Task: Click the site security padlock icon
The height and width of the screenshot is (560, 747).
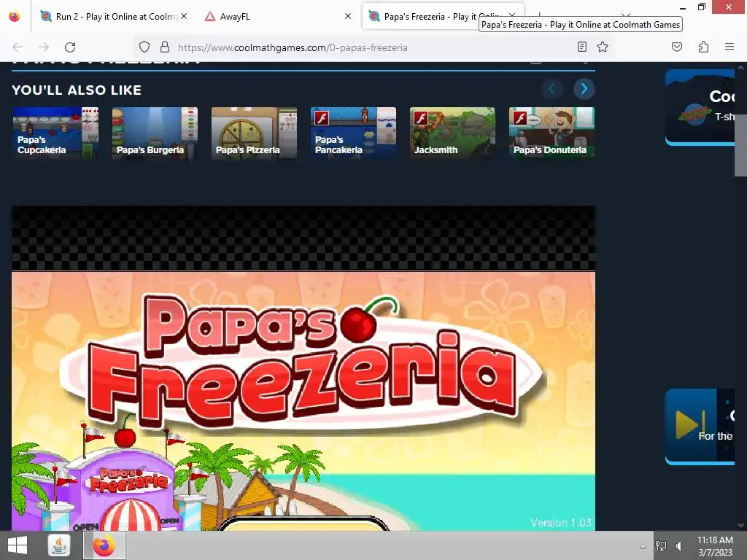Action: click(165, 47)
